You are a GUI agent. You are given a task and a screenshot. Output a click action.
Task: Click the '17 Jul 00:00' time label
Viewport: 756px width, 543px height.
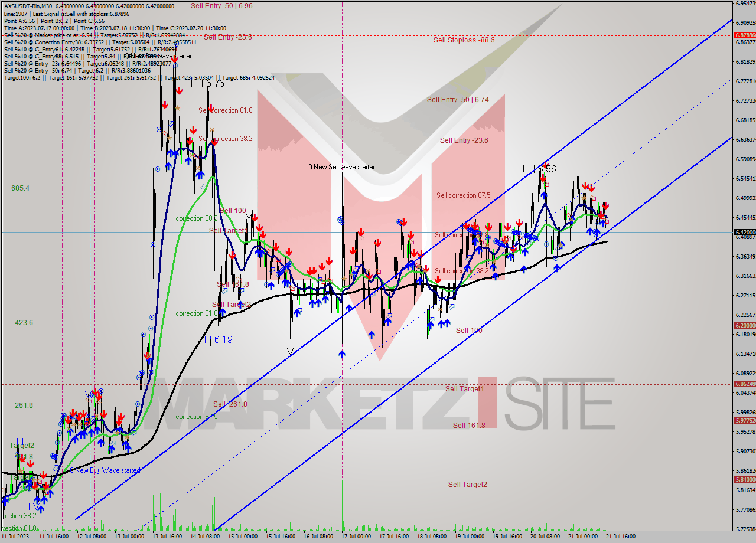pyautogui.click(x=357, y=537)
